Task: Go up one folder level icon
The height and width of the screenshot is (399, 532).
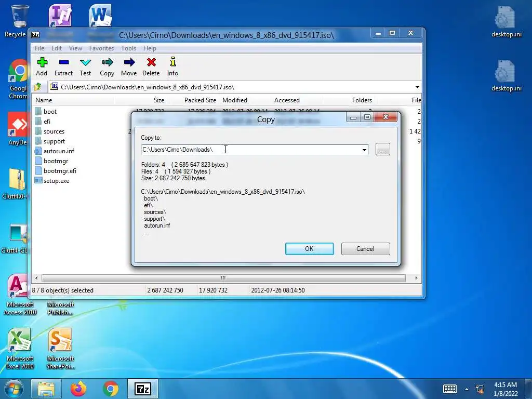Action: pyautogui.click(x=38, y=87)
